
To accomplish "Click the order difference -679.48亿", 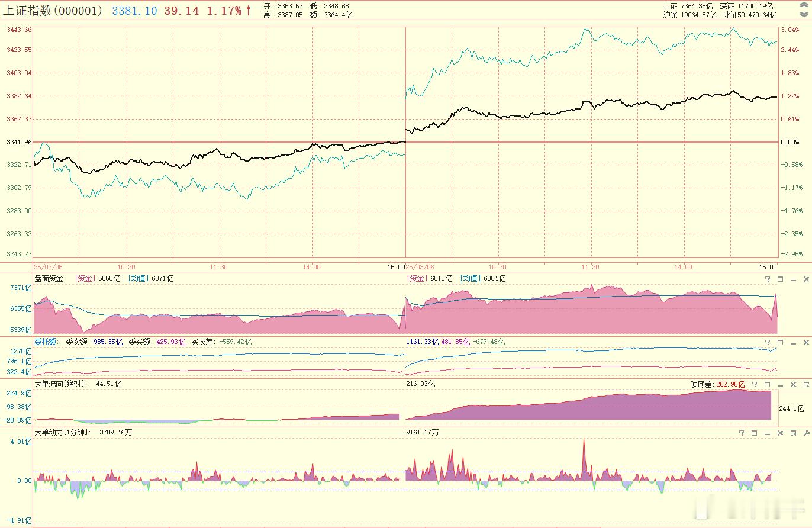I will click(489, 342).
